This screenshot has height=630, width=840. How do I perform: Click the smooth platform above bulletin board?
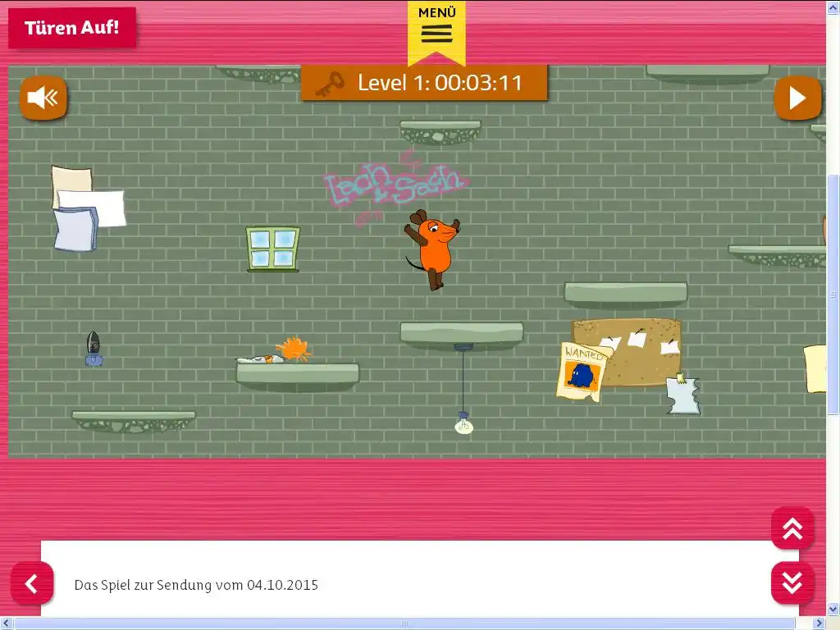click(626, 294)
